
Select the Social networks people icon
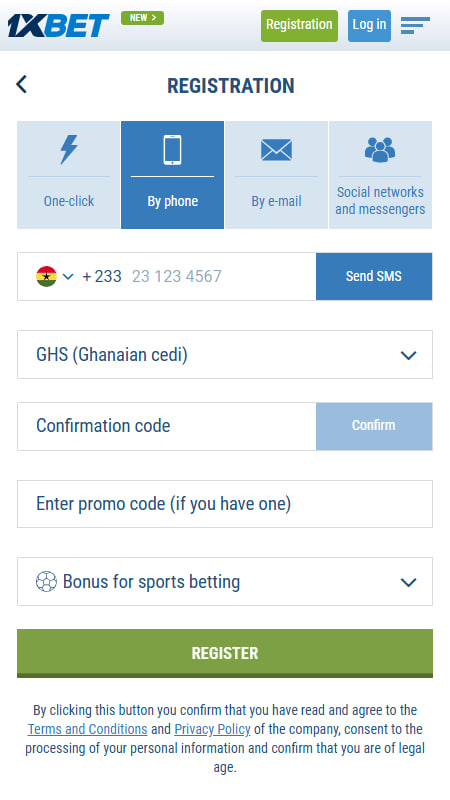click(x=380, y=149)
